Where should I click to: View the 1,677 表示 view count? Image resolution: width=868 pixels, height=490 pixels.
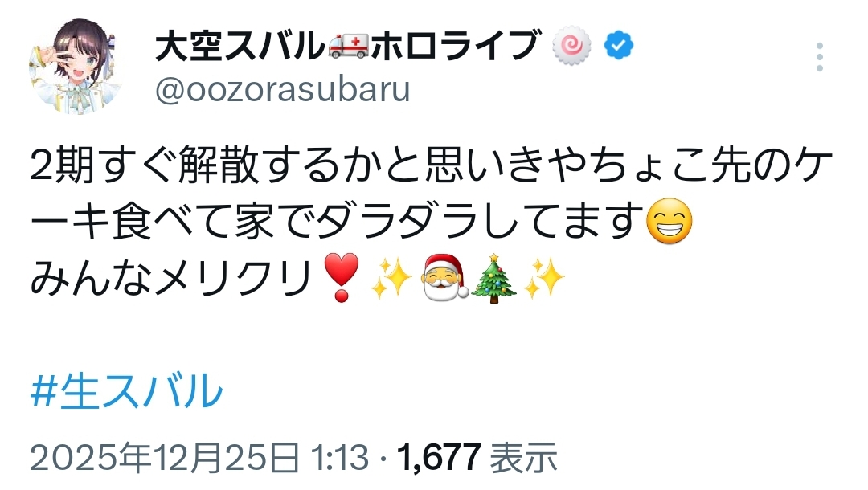tap(477, 458)
